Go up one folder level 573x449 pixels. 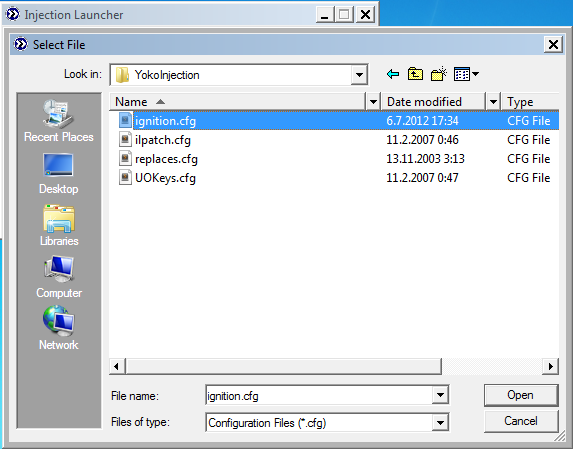pyautogui.click(x=415, y=74)
